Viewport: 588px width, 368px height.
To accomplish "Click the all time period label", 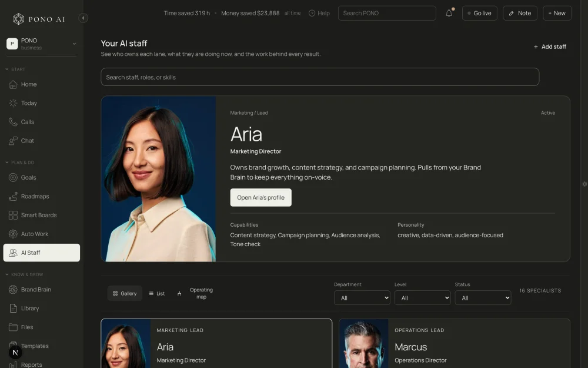I will click(292, 13).
